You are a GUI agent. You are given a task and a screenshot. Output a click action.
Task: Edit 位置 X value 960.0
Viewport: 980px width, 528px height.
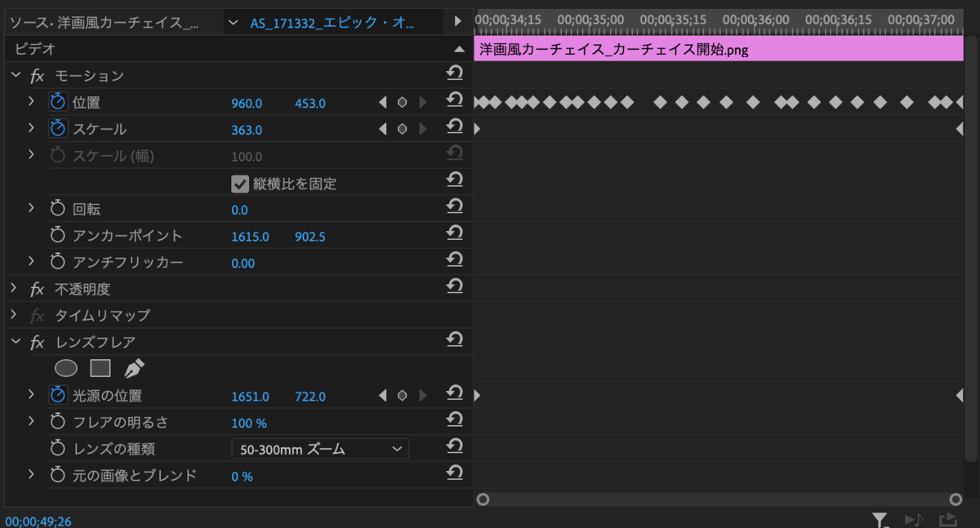(247, 103)
